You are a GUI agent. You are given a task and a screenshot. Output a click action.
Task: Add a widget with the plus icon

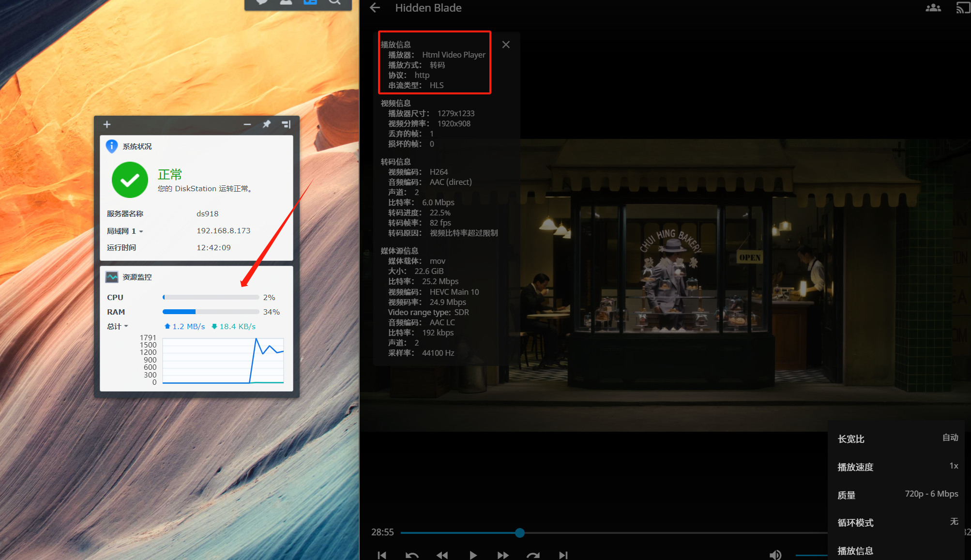tap(107, 124)
